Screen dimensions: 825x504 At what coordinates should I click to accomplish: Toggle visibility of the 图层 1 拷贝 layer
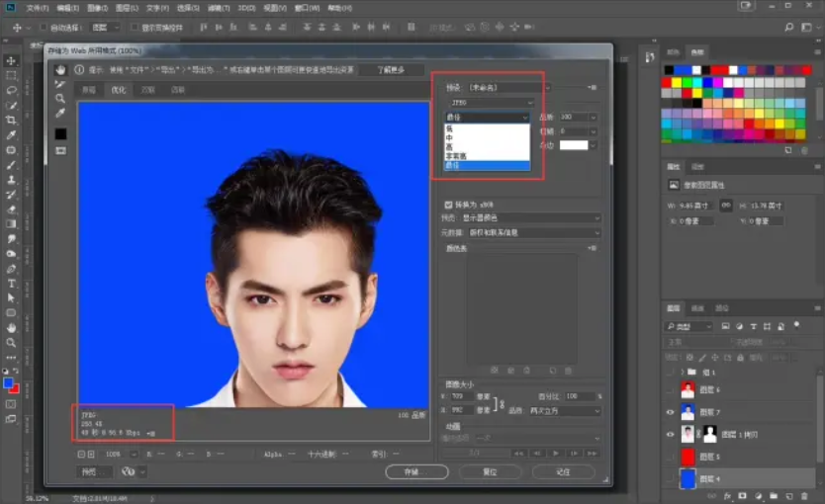(x=672, y=434)
